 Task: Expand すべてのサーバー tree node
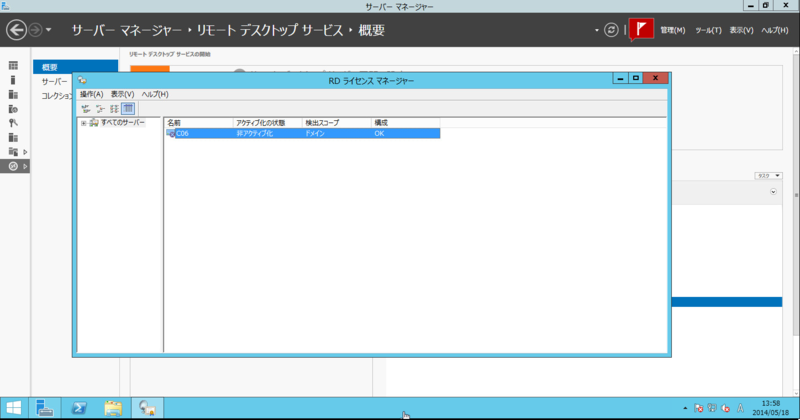coord(84,123)
